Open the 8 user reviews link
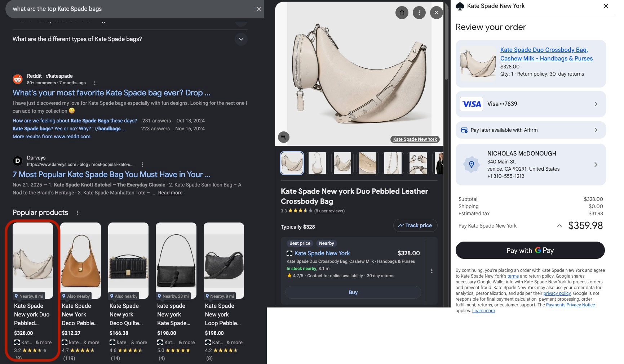Viewport: 624px width, 364px height. [329, 211]
